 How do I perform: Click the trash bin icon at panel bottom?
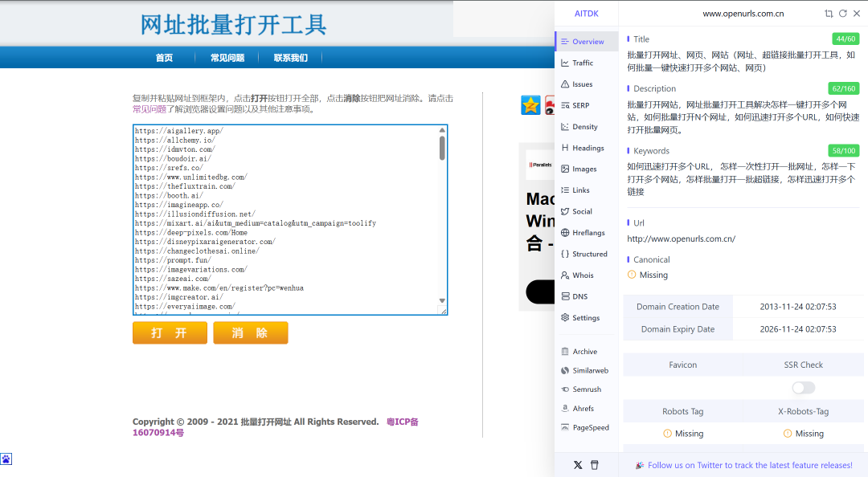point(595,465)
